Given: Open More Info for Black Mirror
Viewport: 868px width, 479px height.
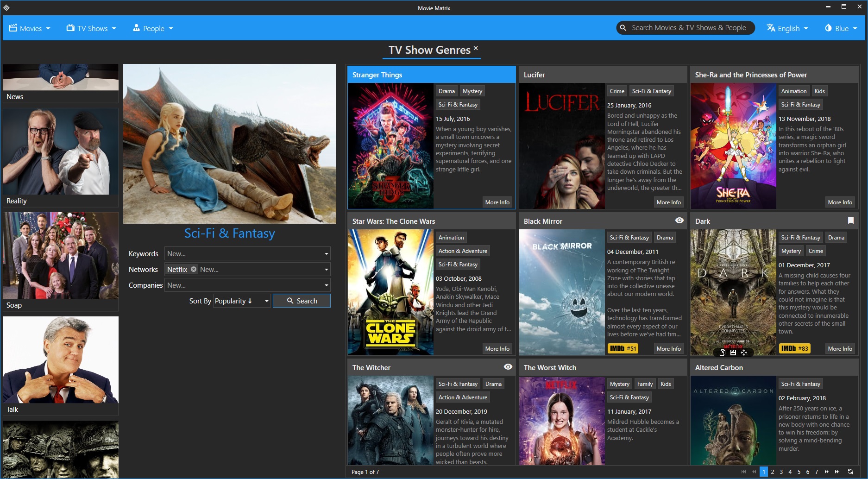Looking at the screenshot, I should tap(668, 348).
